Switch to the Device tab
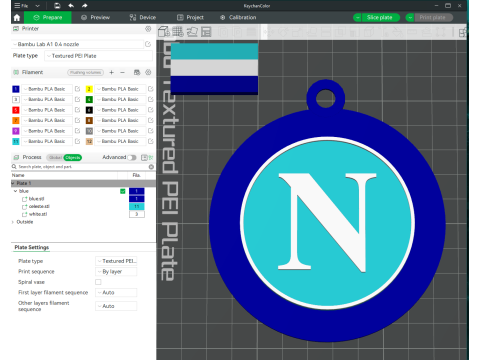The image size is (480, 360). [143, 17]
